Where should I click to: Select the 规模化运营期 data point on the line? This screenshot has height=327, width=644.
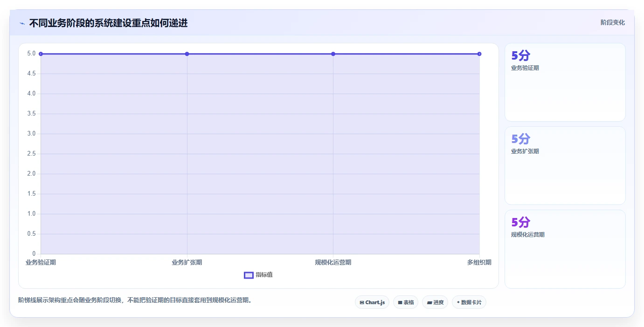333,54
